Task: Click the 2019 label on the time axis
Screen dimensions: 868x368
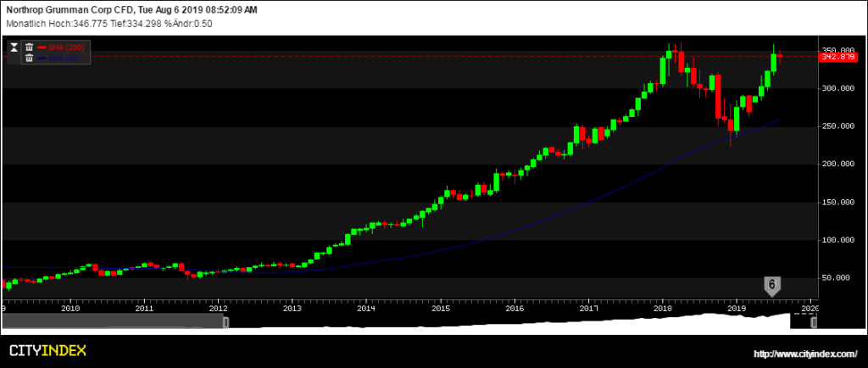Action: point(737,308)
